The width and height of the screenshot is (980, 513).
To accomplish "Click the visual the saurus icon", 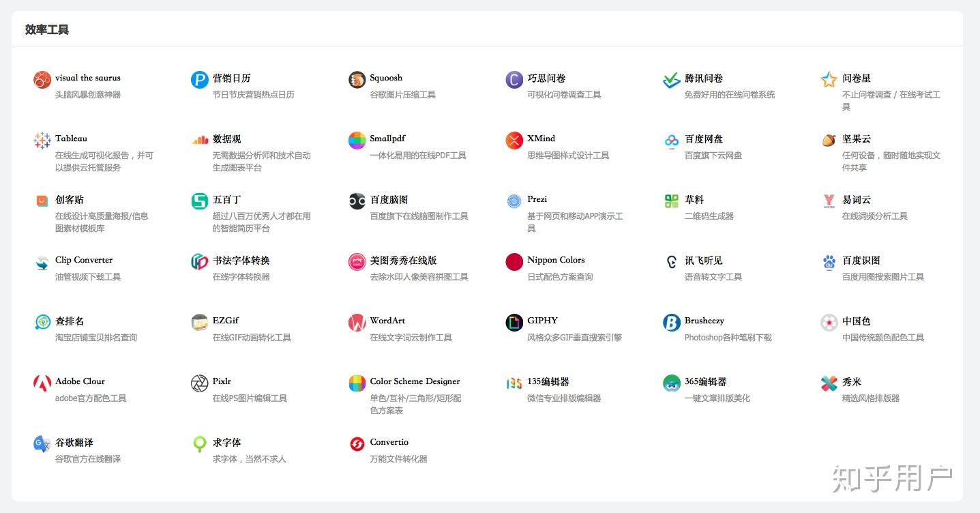I will (42, 80).
